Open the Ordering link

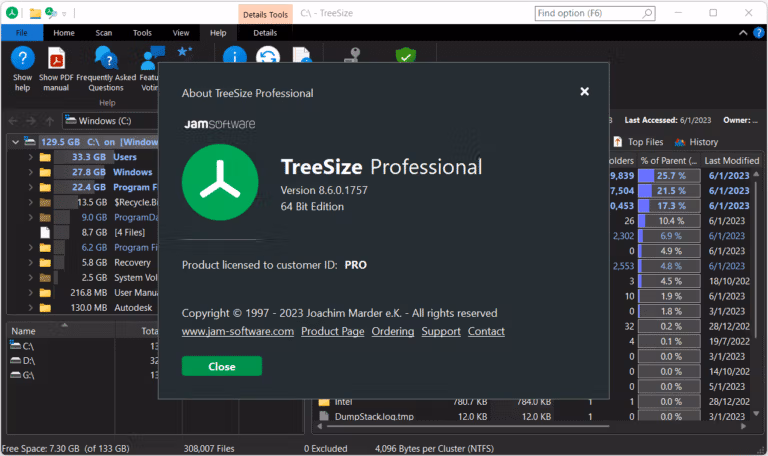coord(393,331)
